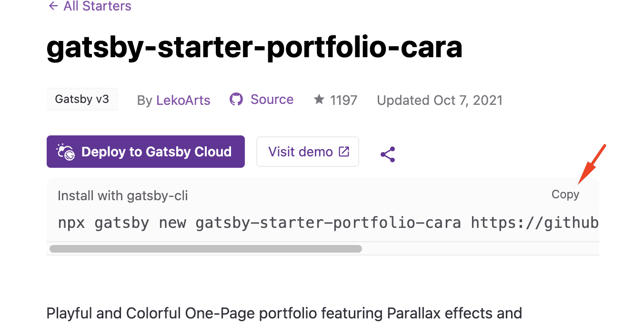The image size is (644, 327).
Task: Click the Install with gatsby-cli label
Action: tap(122, 195)
